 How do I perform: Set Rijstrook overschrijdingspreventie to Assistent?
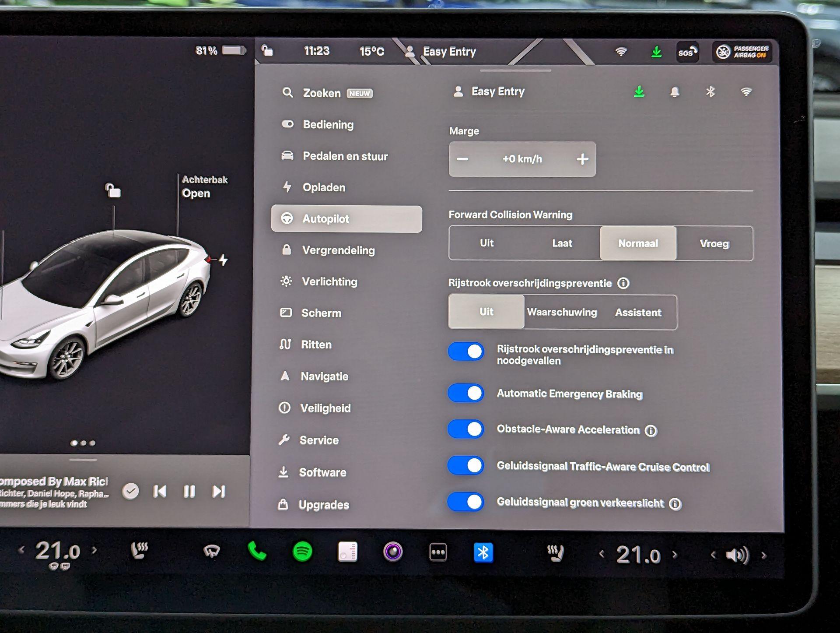point(638,313)
